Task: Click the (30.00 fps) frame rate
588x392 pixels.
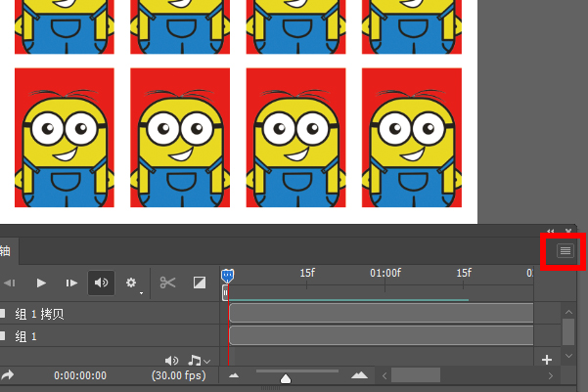Action: pyautogui.click(x=178, y=375)
